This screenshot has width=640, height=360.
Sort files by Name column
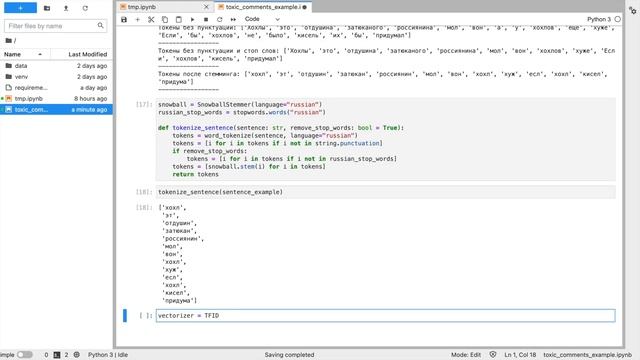(x=24, y=54)
